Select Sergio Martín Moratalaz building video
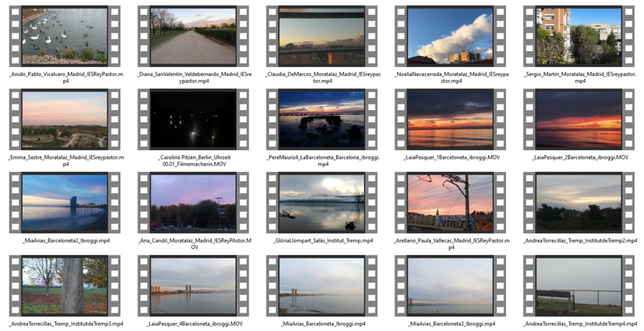 (579, 36)
